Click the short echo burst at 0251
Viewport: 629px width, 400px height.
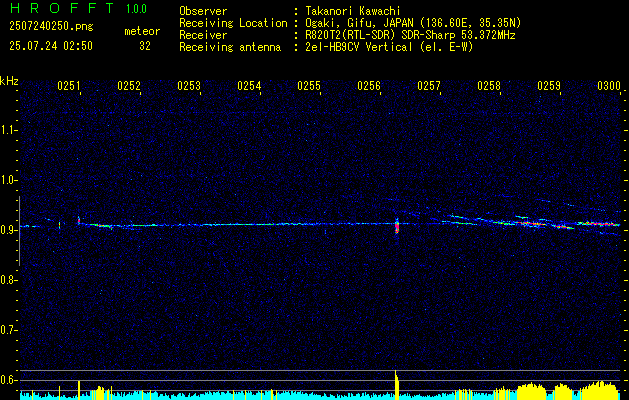79,220
